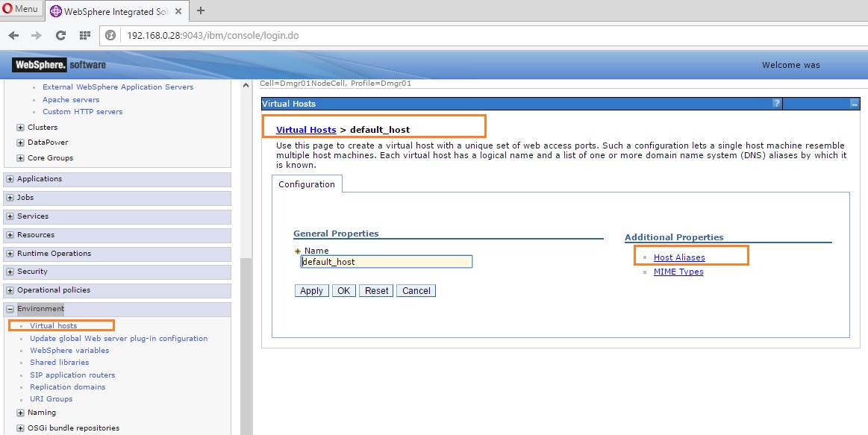Click inside the Name field showing default_host
The height and width of the screenshot is (435, 868).
(386, 261)
